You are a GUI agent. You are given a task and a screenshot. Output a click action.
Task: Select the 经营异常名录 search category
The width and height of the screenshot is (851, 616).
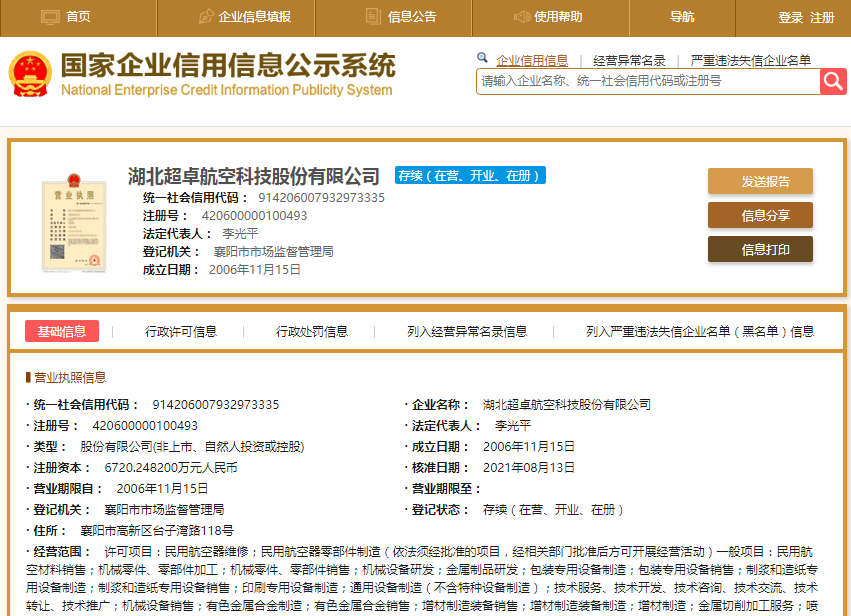pyautogui.click(x=629, y=60)
